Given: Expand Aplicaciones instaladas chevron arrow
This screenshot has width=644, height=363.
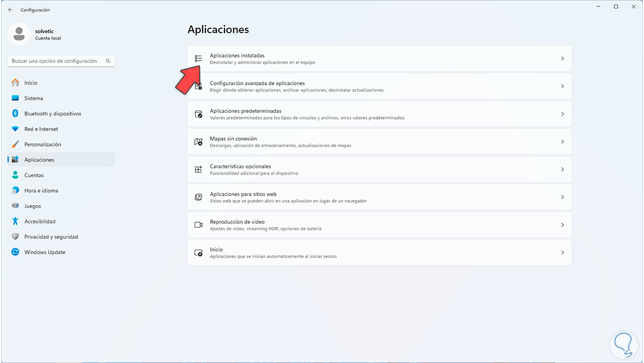Looking at the screenshot, I should click(562, 58).
